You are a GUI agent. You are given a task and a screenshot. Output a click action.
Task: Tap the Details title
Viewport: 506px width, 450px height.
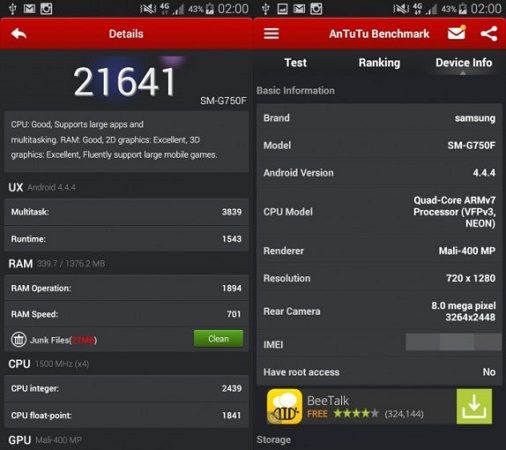coord(126,34)
